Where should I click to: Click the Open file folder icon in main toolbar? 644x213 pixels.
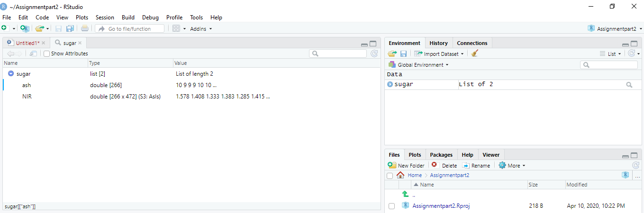click(x=40, y=28)
